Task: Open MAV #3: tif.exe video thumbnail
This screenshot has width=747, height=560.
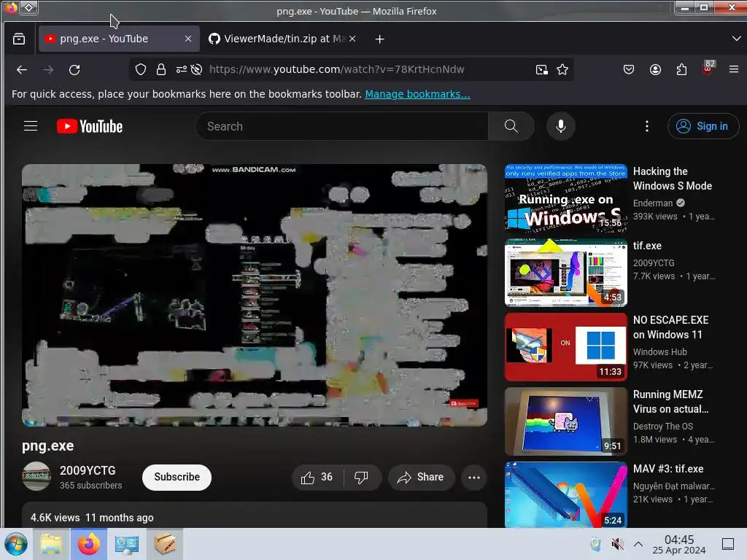Action: 566,495
